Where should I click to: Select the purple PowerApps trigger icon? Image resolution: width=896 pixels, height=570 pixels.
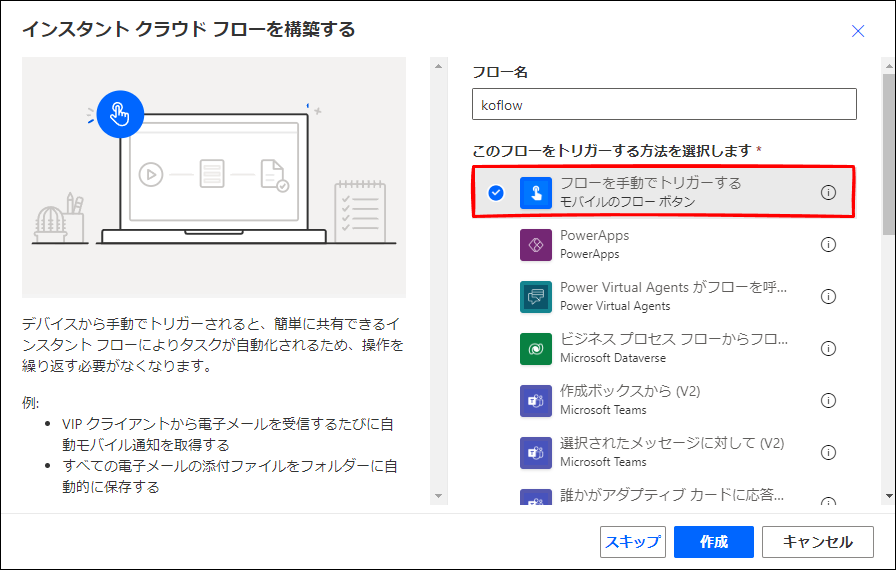535,245
